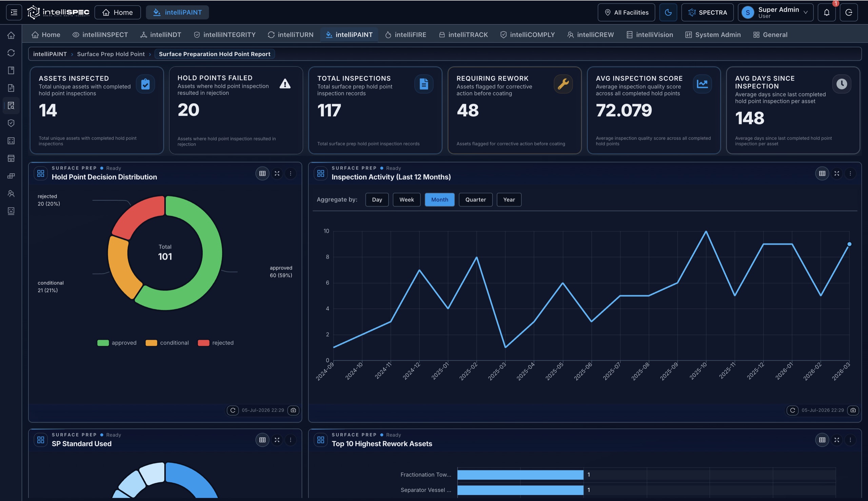
Task: Switch to the intelliFIRE tab
Action: click(x=406, y=35)
